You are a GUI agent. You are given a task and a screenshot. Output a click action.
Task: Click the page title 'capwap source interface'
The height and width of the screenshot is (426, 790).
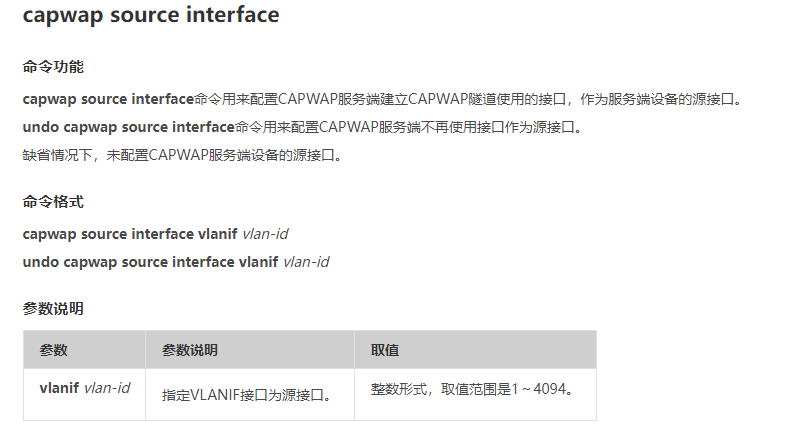pyautogui.click(x=151, y=15)
